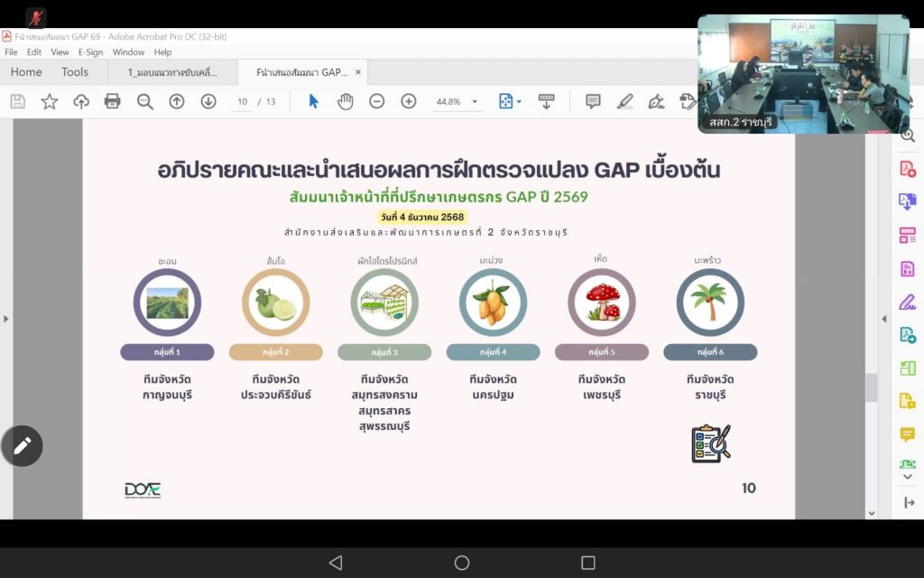924x578 pixels.
Task: Expand the left navigation pane arrow
Action: 6,319
